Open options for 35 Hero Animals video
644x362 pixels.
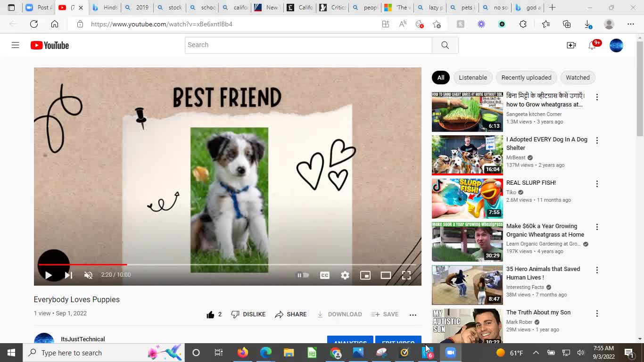pyautogui.click(x=597, y=270)
